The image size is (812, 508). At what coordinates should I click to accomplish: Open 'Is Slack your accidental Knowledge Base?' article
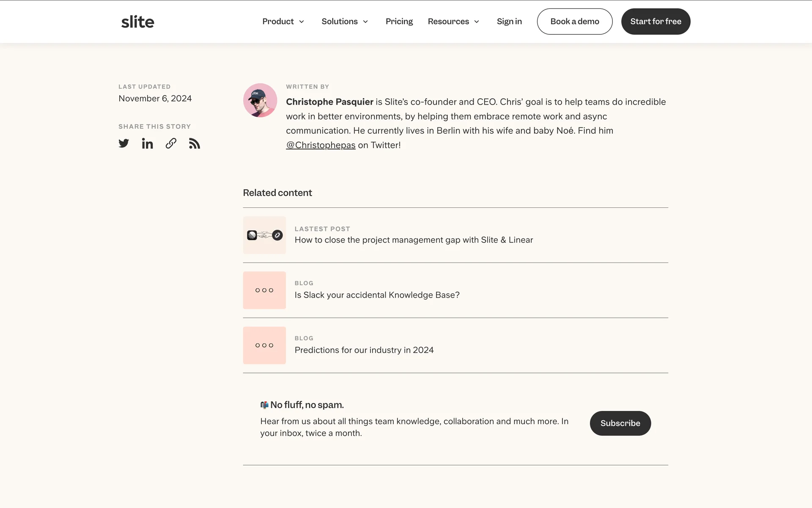point(377,295)
